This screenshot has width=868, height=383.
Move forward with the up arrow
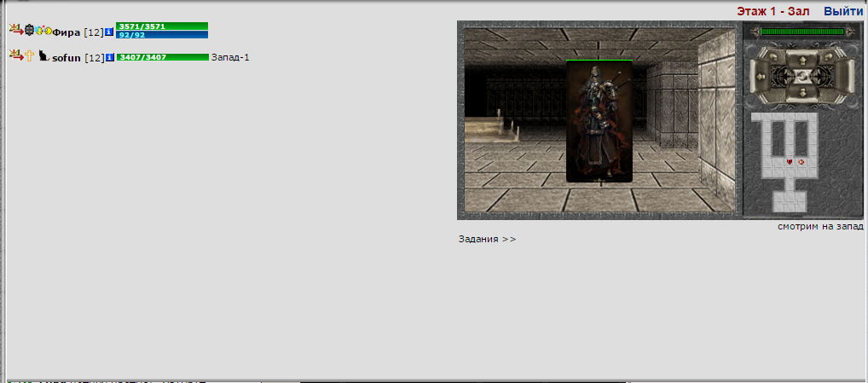click(x=802, y=61)
